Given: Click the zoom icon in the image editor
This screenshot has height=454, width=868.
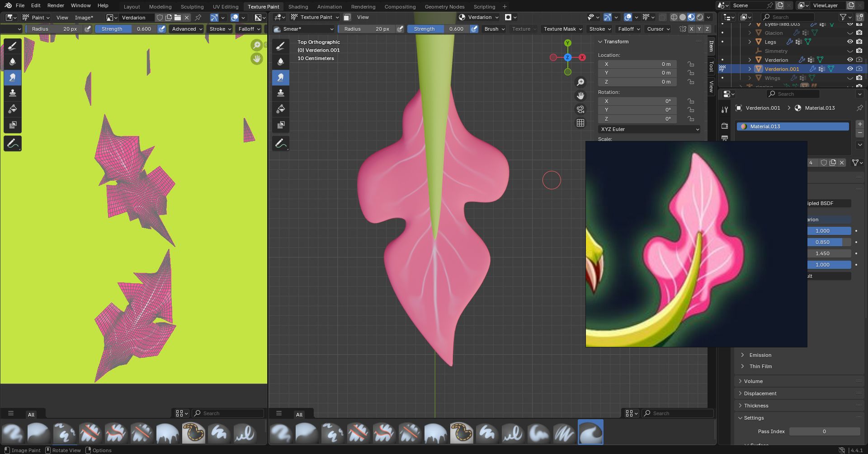Looking at the screenshot, I should [x=257, y=45].
